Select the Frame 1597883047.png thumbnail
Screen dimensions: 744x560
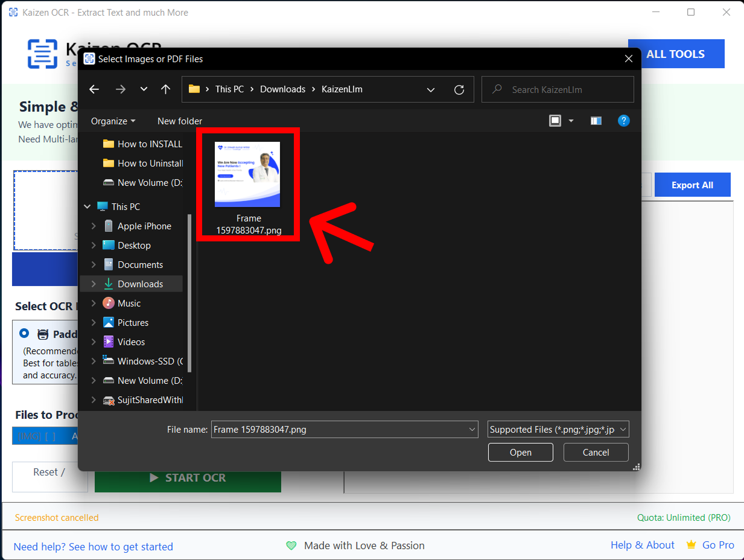[247, 175]
